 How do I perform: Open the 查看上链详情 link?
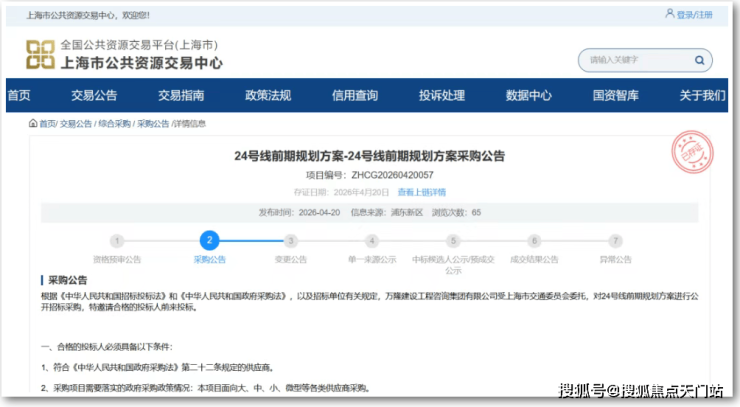(x=421, y=192)
